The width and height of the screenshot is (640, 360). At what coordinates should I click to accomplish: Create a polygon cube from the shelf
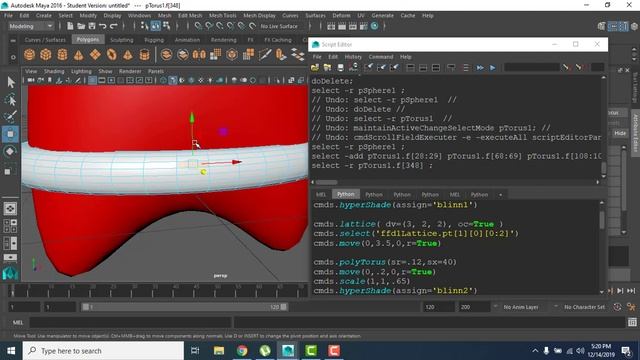point(46,54)
